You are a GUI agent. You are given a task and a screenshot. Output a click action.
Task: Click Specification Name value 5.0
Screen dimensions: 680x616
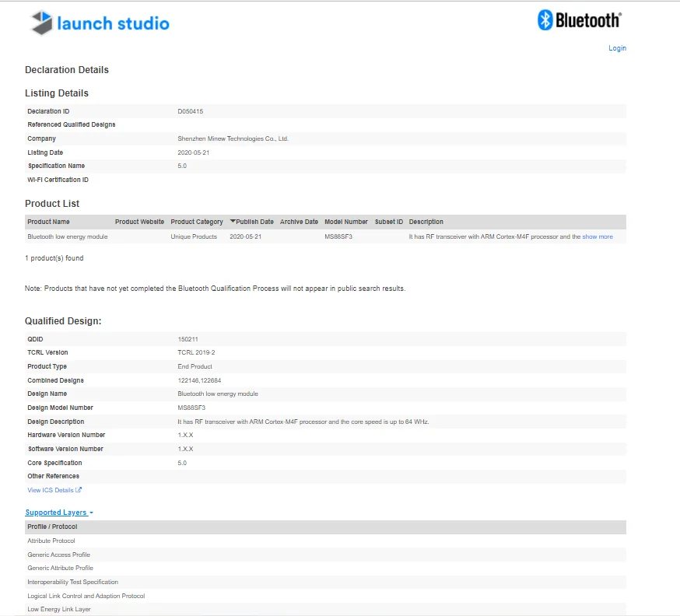point(182,166)
